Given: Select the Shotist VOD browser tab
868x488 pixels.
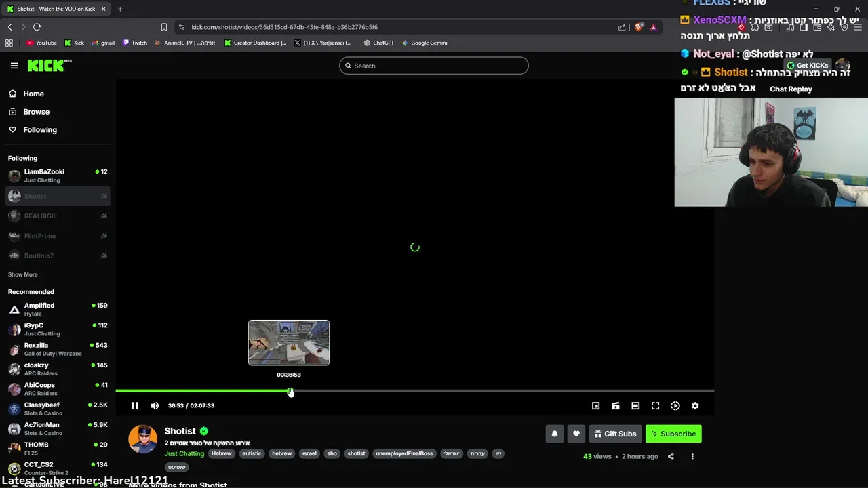Looking at the screenshot, I should [x=56, y=9].
